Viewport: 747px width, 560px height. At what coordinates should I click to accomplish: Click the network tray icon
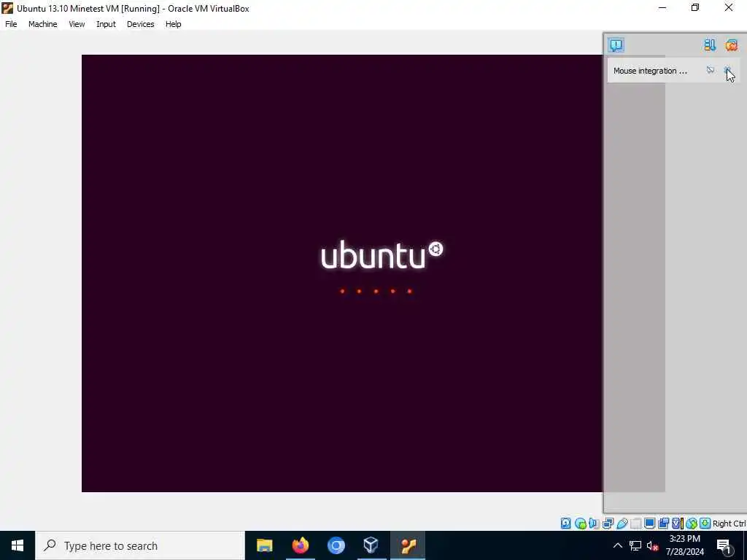tap(635, 545)
